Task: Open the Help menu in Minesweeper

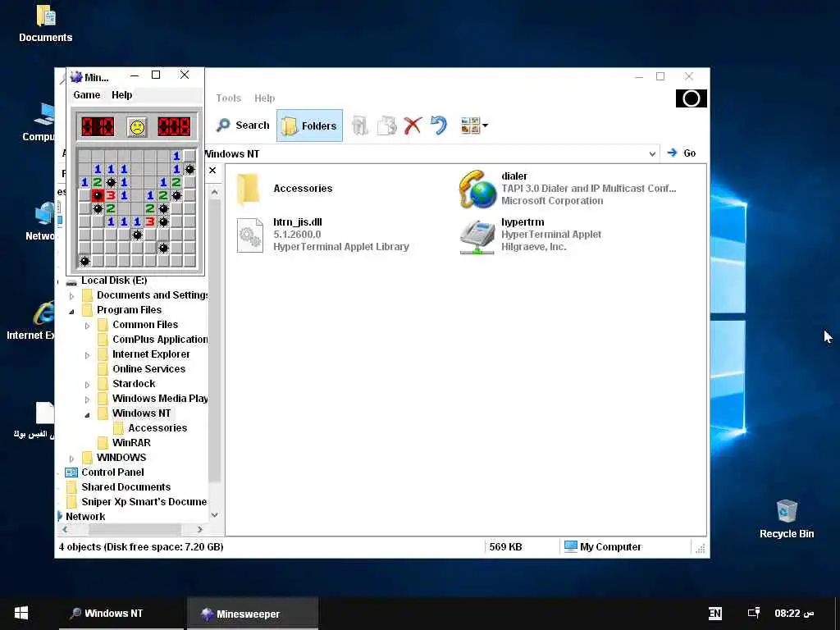Action: tap(121, 95)
